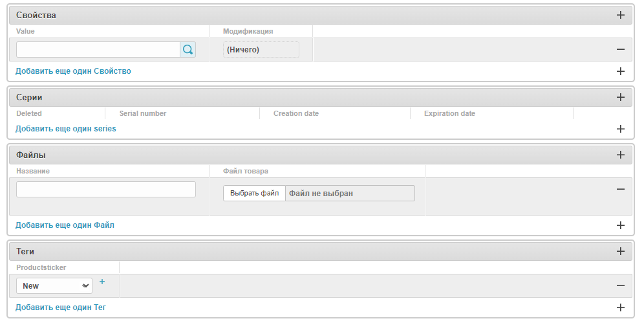Expand the Файлы section header plus icon
The width and height of the screenshot is (644, 323).
621,155
